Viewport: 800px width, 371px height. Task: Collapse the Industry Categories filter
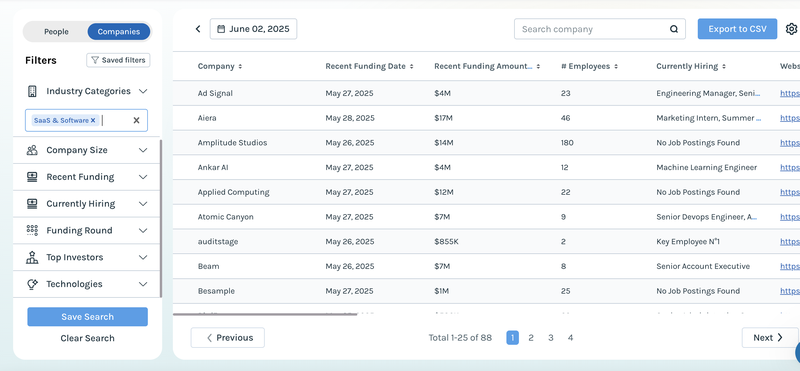(143, 91)
